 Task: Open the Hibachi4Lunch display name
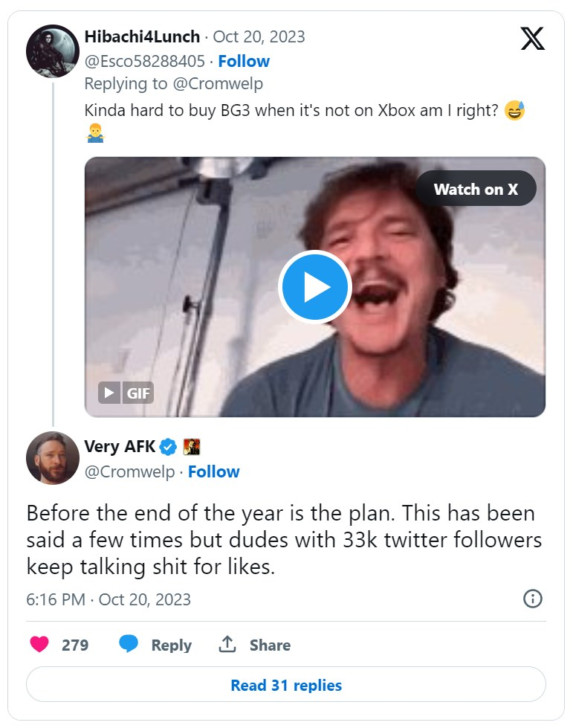pyautogui.click(x=142, y=36)
